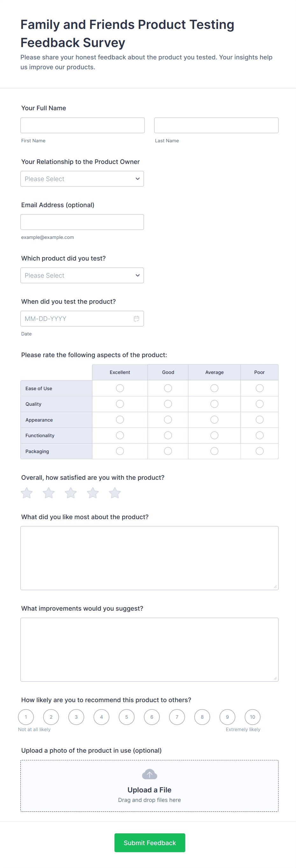Pick 7 on the recommend likelihood scale
This screenshot has height=868, width=296.
tap(177, 717)
